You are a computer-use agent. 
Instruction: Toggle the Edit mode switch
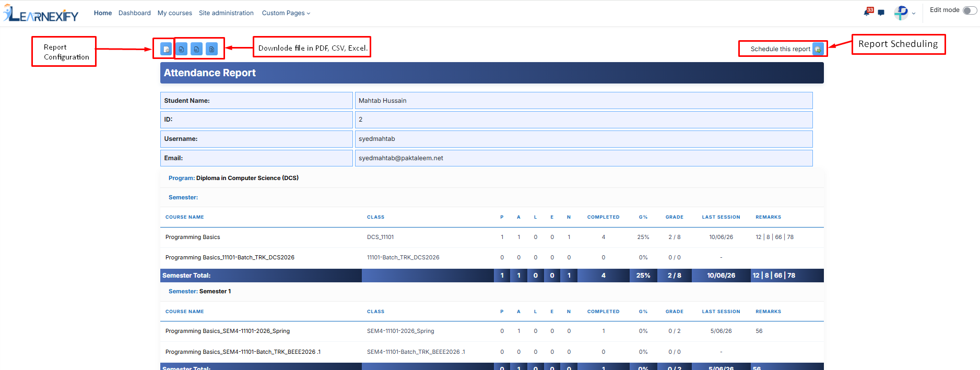point(970,10)
